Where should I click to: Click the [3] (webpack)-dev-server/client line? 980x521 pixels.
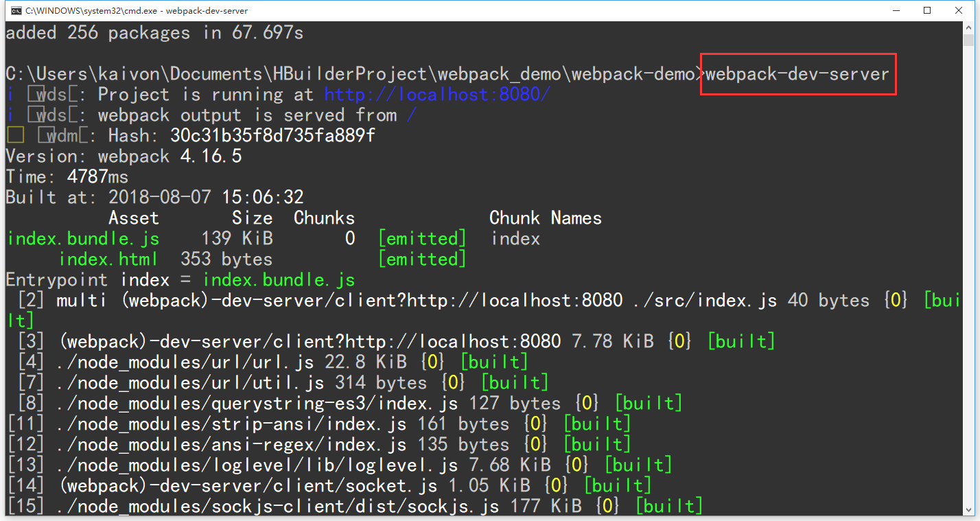[397, 341]
